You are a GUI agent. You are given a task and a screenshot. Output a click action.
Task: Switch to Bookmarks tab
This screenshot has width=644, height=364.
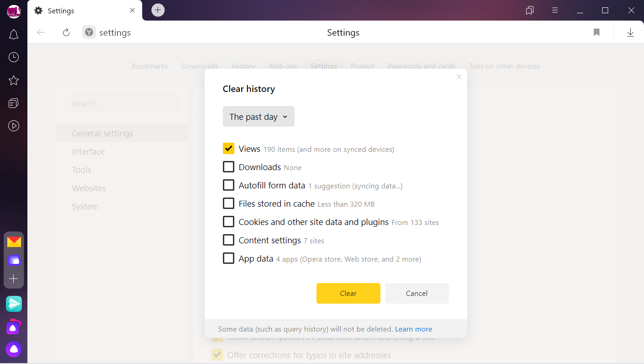pyautogui.click(x=150, y=66)
